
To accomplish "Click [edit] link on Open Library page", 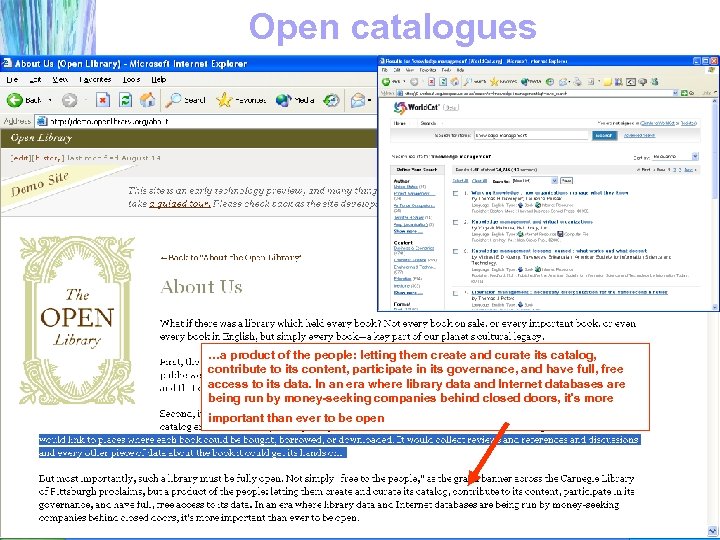I will point(21,158).
